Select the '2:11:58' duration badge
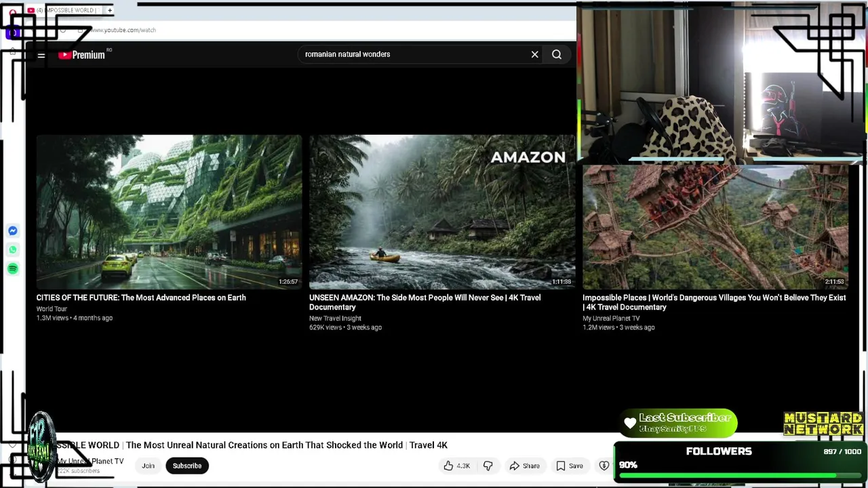 click(835, 282)
